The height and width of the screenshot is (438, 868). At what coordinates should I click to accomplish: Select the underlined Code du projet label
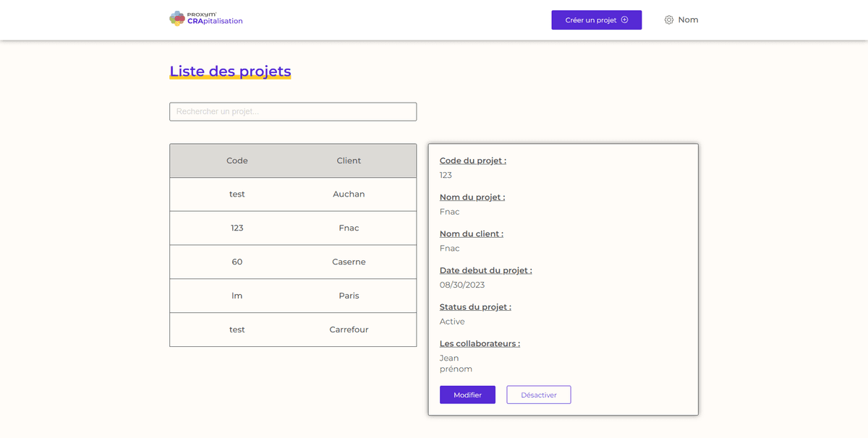(x=472, y=160)
